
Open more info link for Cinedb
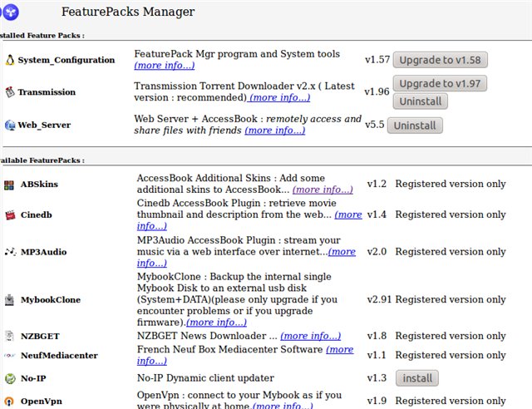tap(348, 214)
